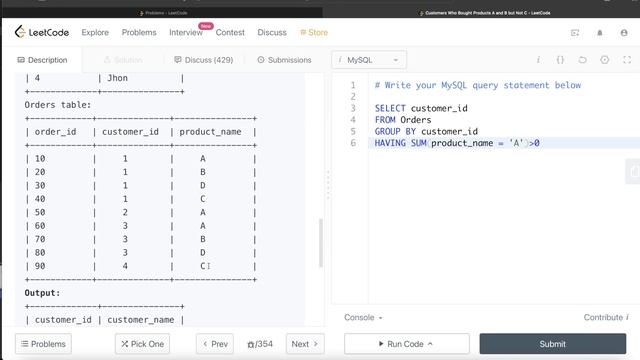640x360 pixels.
Task: Click the 'order_id' column header
Action: pos(55,132)
